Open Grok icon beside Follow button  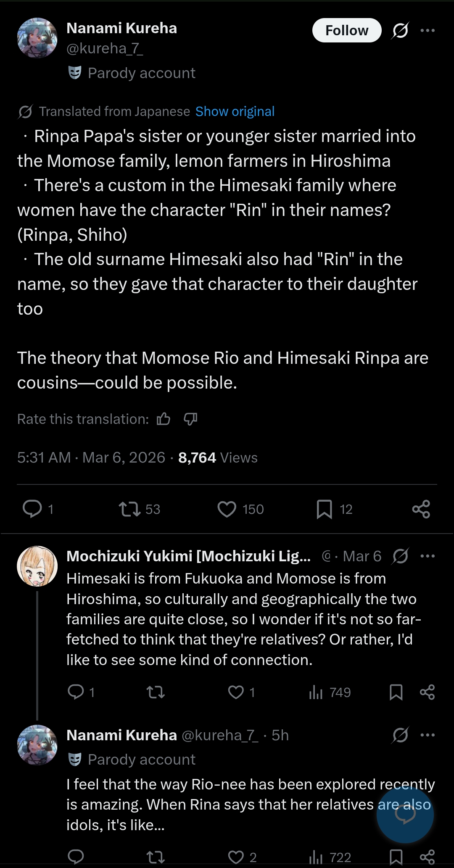(x=400, y=30)
